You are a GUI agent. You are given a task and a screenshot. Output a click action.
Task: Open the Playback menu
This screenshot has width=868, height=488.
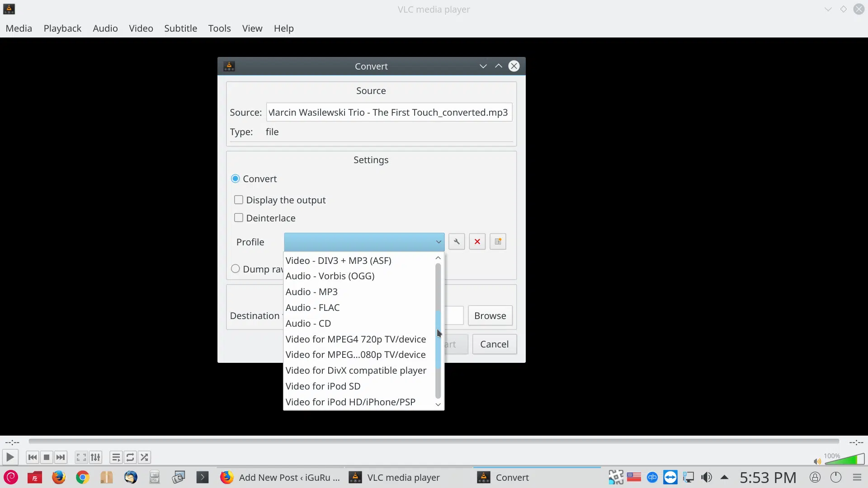(62, 28)
